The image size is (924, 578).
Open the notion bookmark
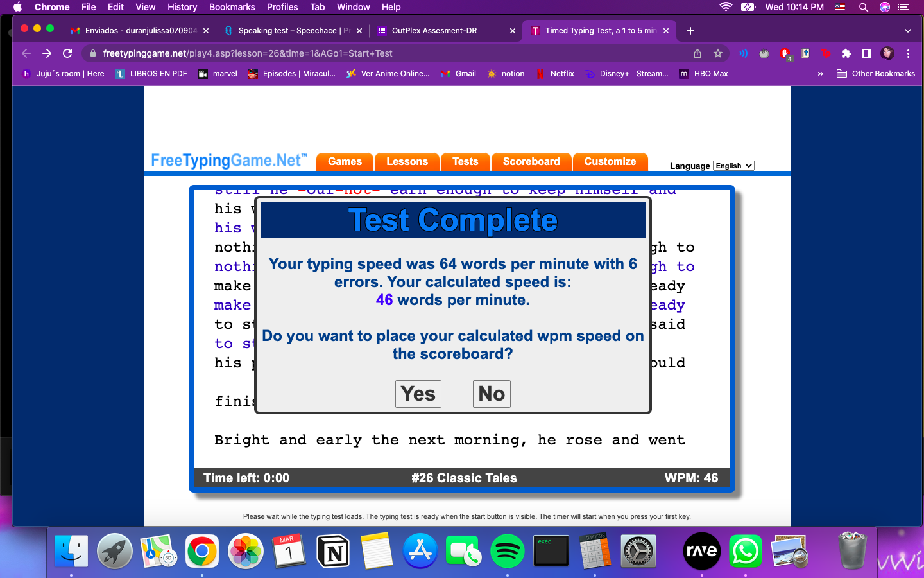click(x=506, y=74)
